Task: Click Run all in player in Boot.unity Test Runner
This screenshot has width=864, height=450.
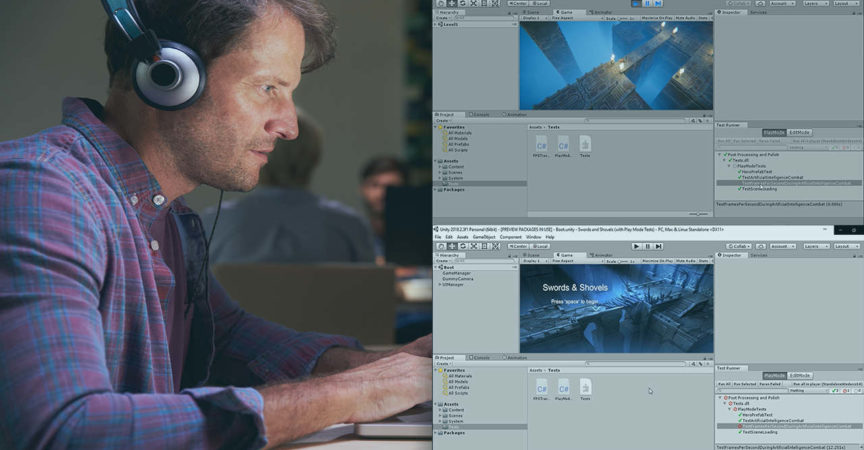Action: click(828, 384)
